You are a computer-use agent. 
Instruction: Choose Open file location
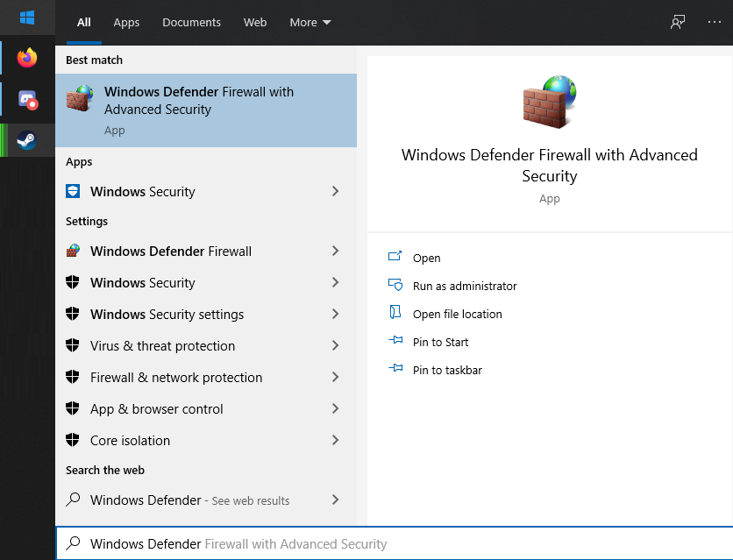click(x=457, y=315)
